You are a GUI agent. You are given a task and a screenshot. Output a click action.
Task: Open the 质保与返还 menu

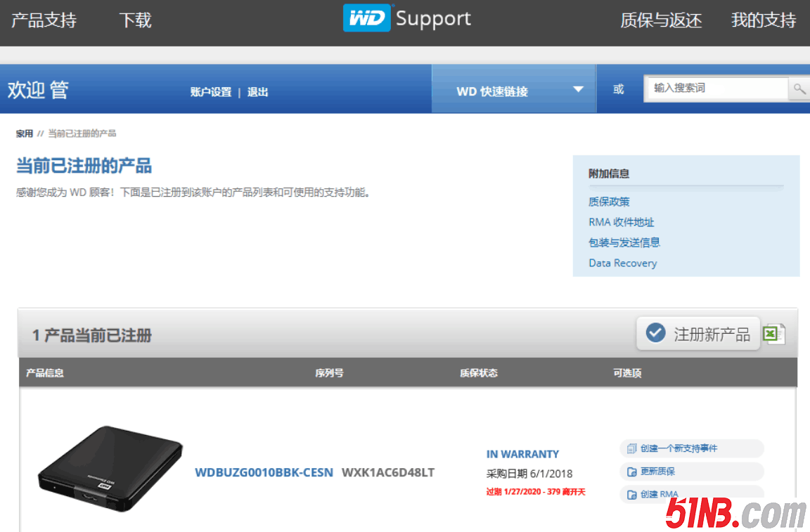661,20
